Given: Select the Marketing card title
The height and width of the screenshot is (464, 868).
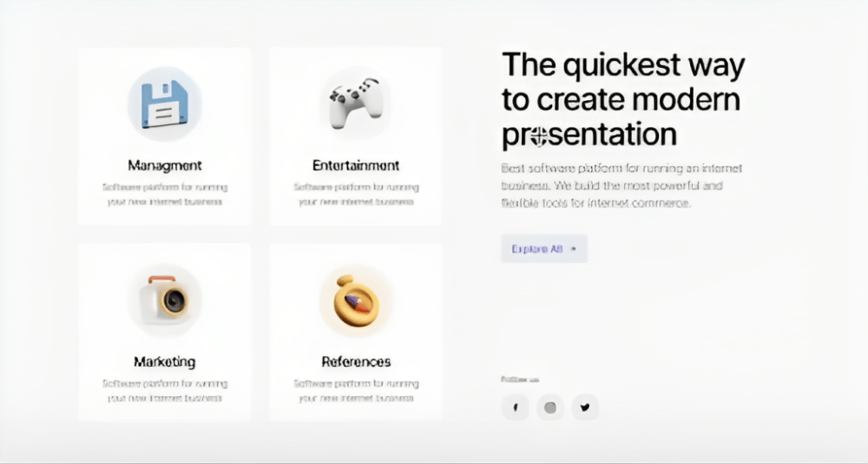Looking at the screenshot, I should pyautogui.click(x=165, y=362).
